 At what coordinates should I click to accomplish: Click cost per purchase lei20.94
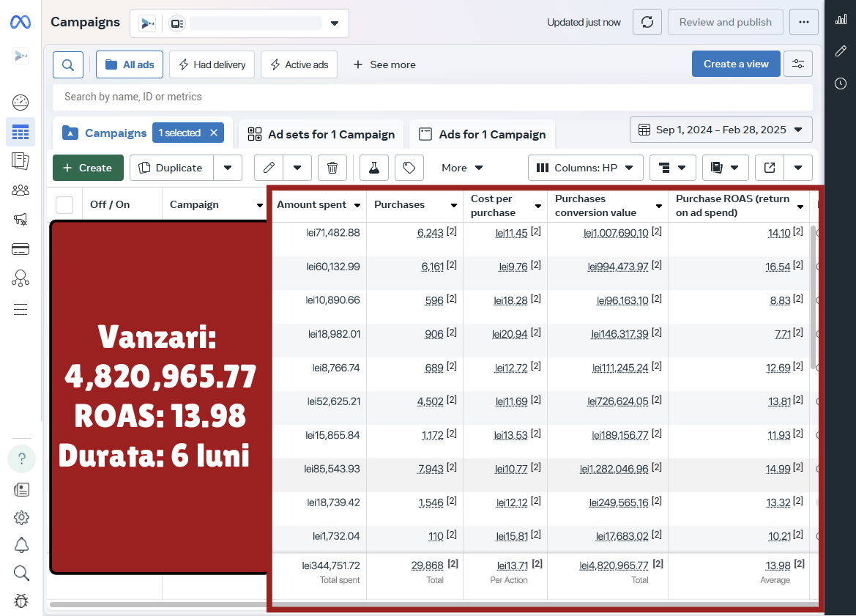(510, 334)
